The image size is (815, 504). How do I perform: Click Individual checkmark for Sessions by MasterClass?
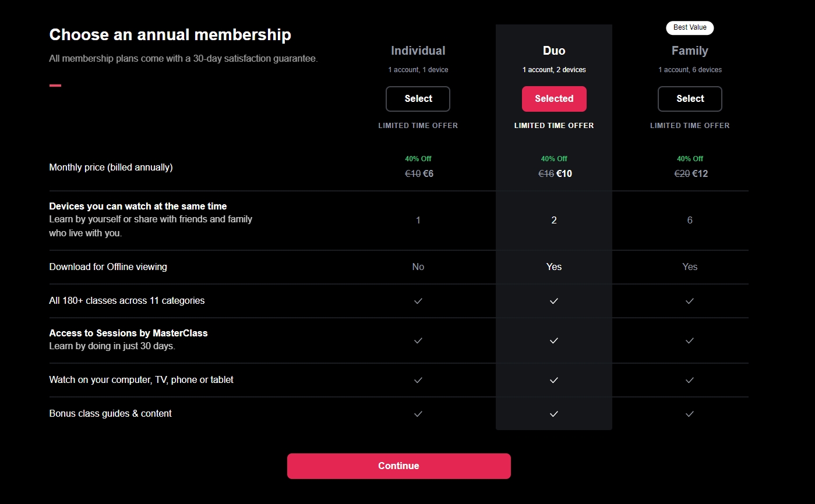(418, 340)
